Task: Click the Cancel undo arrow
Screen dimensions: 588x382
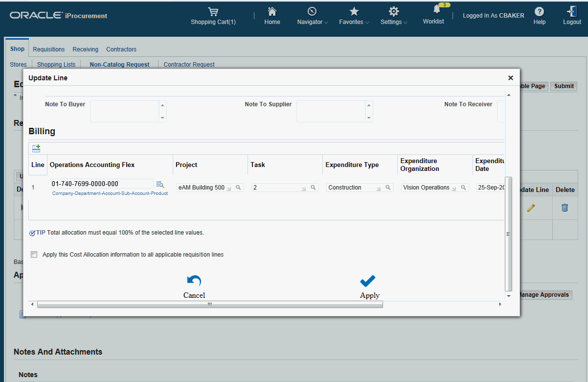Action: tap(194, 281)
